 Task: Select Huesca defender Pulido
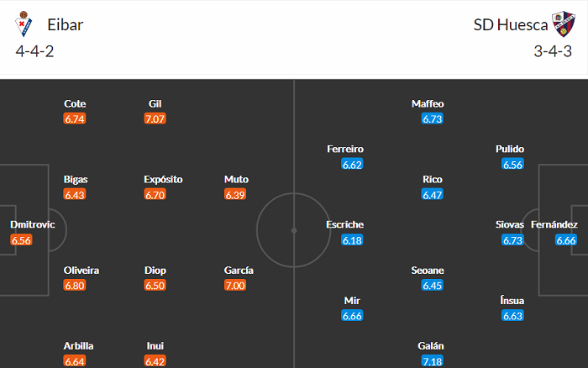pyautogui.click(x=510, y=150)
